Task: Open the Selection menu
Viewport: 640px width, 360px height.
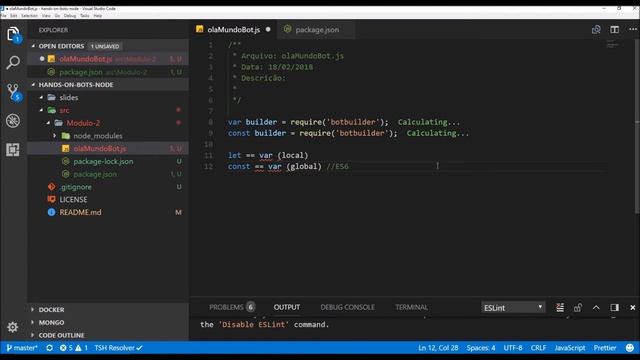Action: pyautogui.click(x=29, y=16)
